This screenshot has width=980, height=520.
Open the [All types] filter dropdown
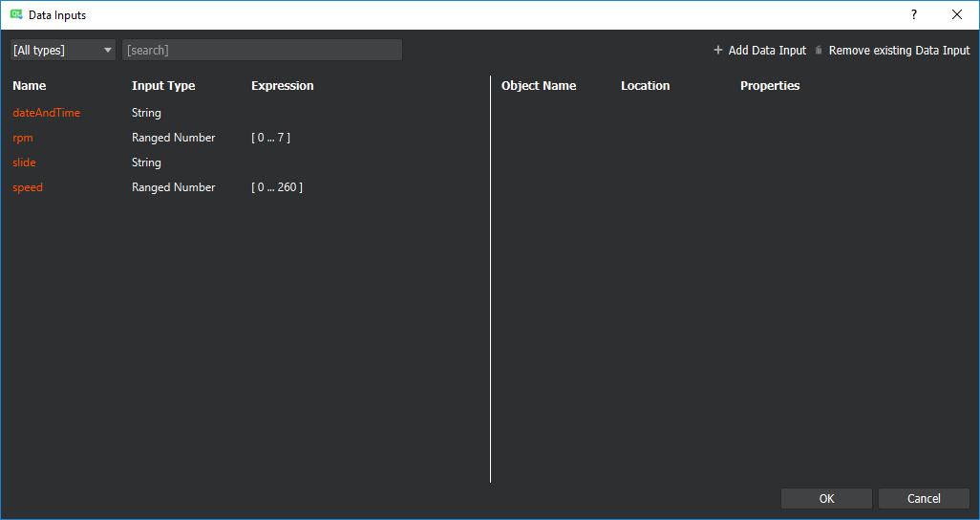click(x=62, y=51)
